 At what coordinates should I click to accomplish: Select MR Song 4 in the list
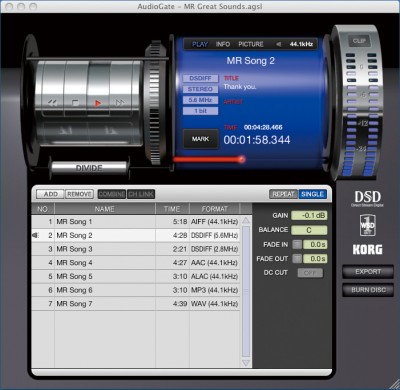pyautogui.click(x=136, y=263)
